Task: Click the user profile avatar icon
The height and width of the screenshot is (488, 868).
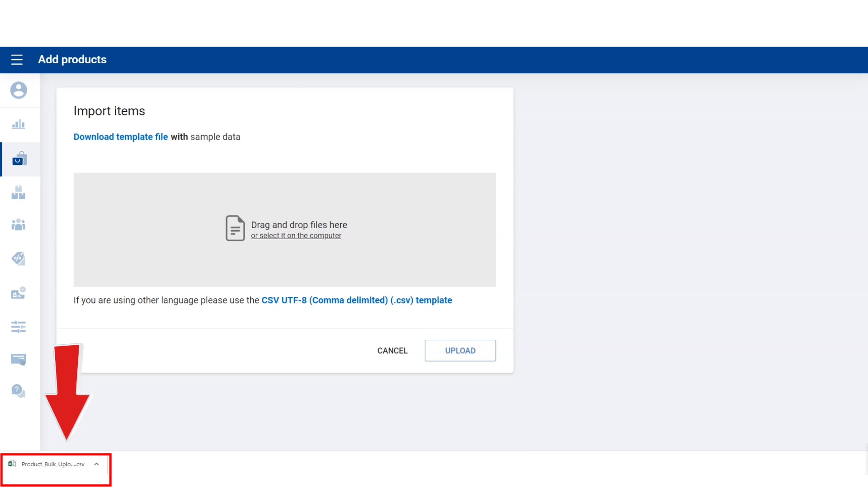Action: coord(19,90)
